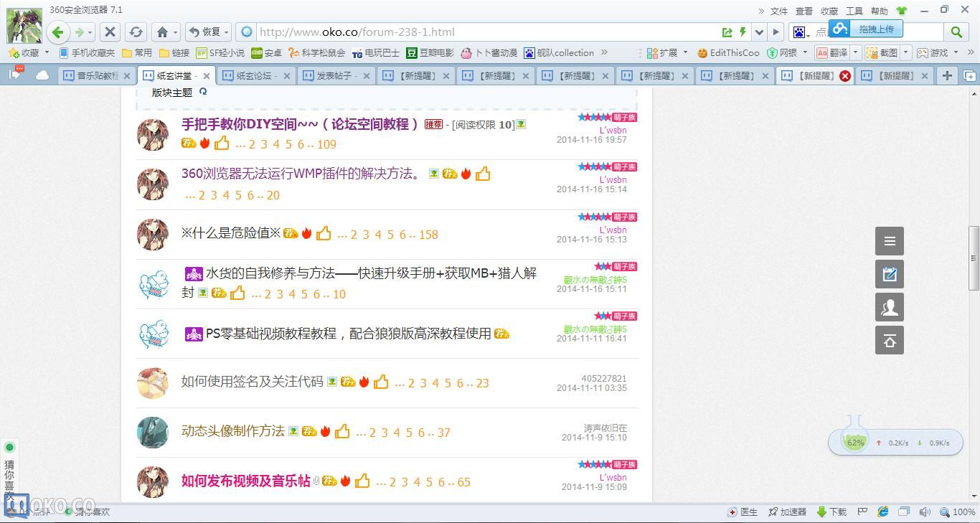The image size is (980, 523).
Task: Expand the dropdown arrow next to 翻译
Action: pyautogui.click(x=855, y=52)
